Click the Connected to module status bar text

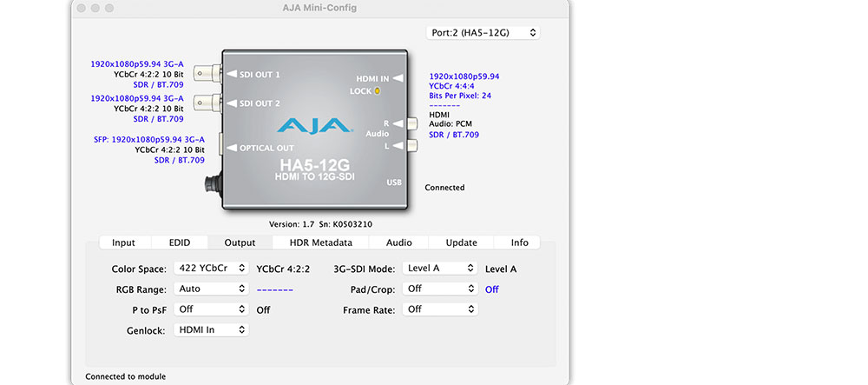click(126, 376)
